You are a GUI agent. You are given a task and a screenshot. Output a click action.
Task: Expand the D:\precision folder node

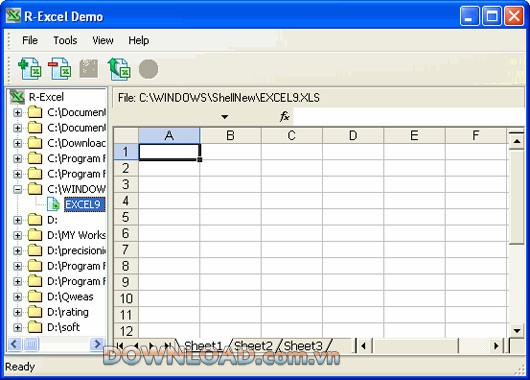pyautogui.click(x=17, y=251)
